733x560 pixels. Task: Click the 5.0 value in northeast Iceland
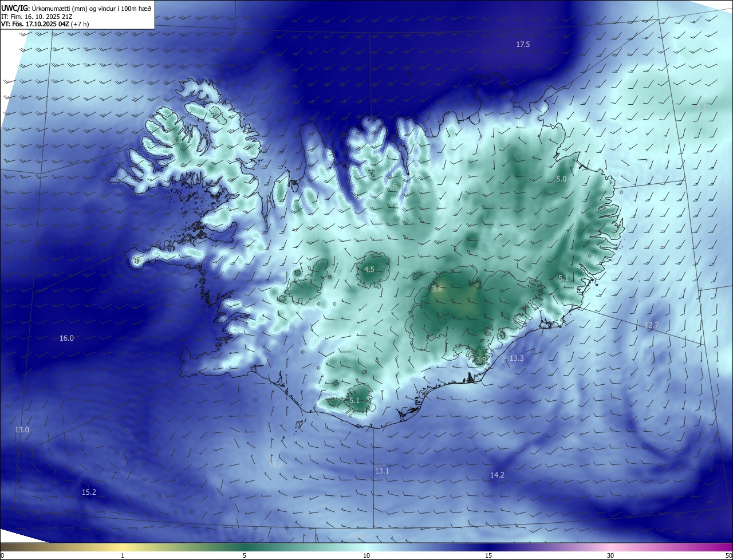coord(561,179)
